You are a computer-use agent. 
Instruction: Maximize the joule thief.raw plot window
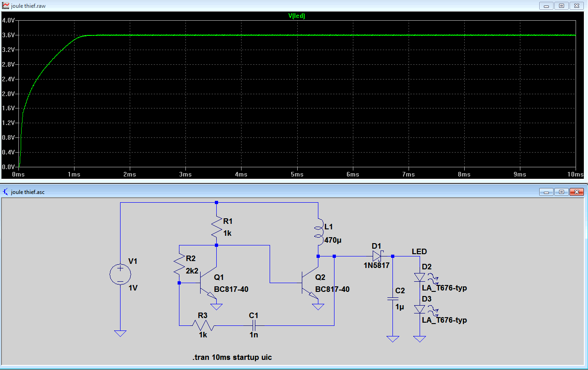[x=561, y=6]
